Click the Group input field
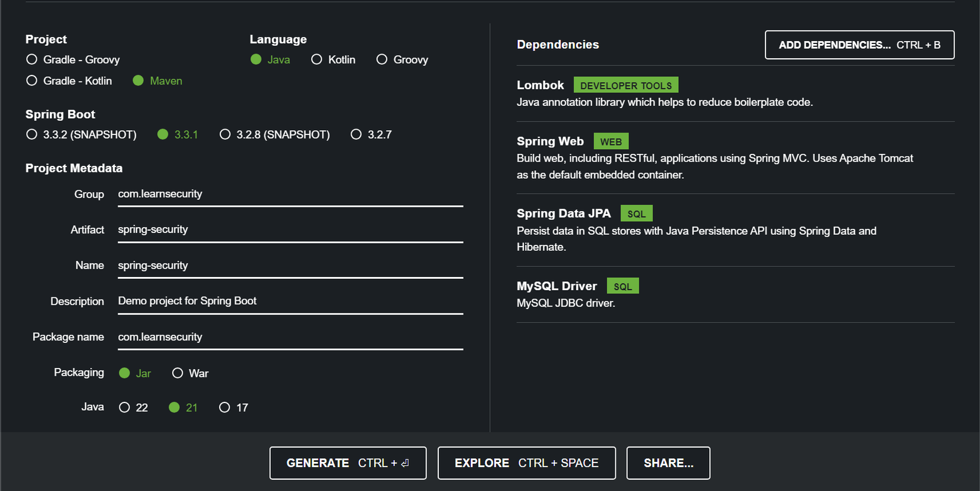Screen dimensions: 980x491 pyautogui.click(x=290, y=194)
